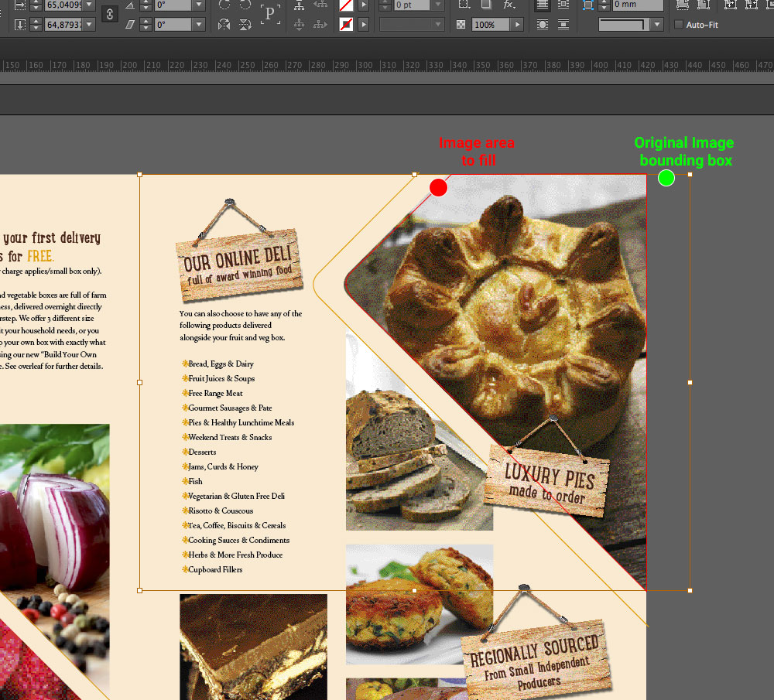Select Wrap Around Bounding Box text wrap icon
Screen dimensions: 774x700
(563, 5)
